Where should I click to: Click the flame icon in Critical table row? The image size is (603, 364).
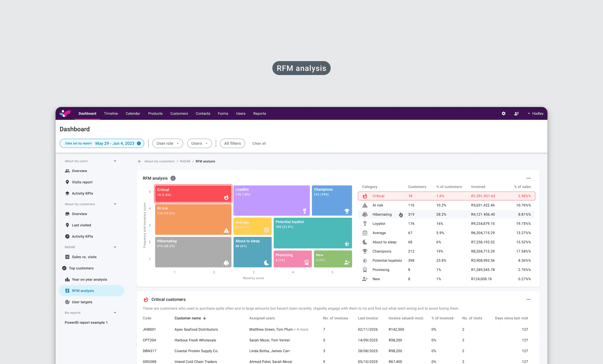point(365,196)
